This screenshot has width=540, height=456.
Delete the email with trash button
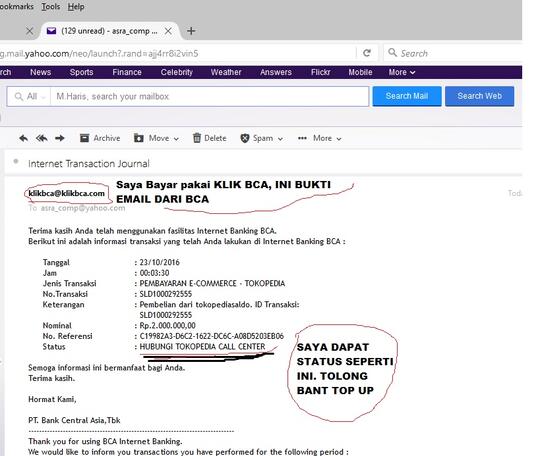(x=210, y=138)
